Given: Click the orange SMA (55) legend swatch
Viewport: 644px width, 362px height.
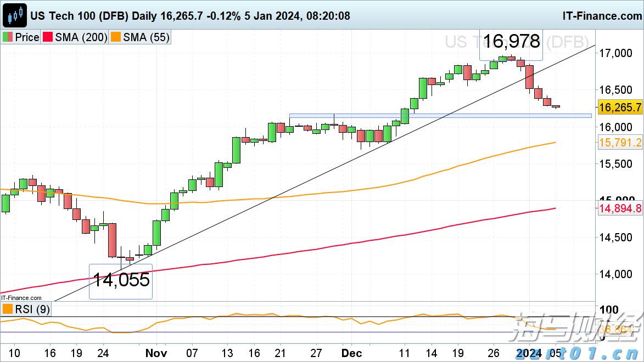Looking at the screenshot, I should pyautogui.click(x=116, y=37).
